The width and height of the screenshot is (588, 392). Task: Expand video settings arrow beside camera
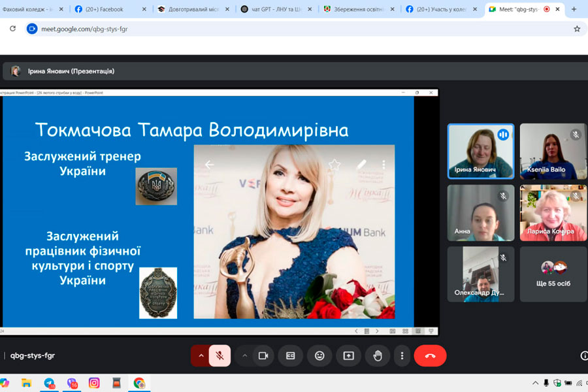245,355
